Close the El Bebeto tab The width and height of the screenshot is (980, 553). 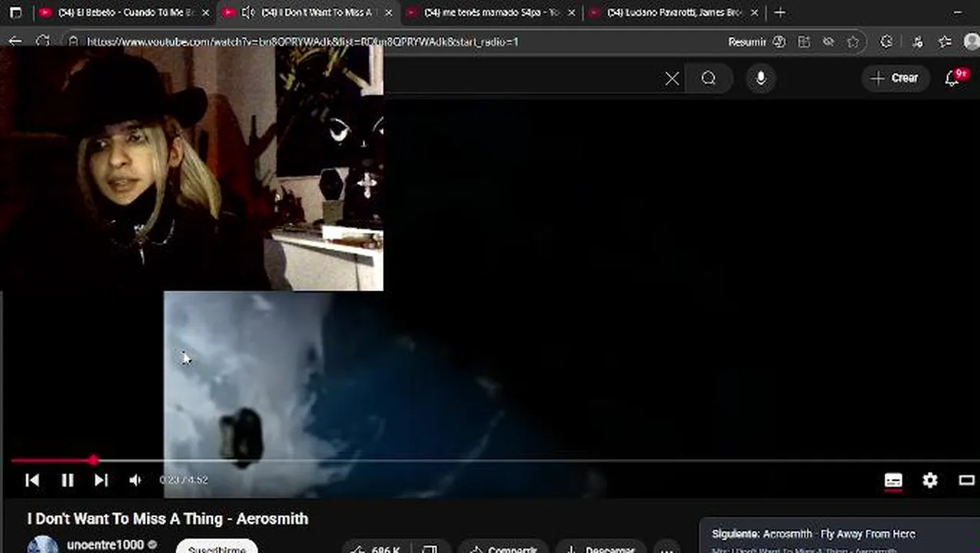coord(205,13)
